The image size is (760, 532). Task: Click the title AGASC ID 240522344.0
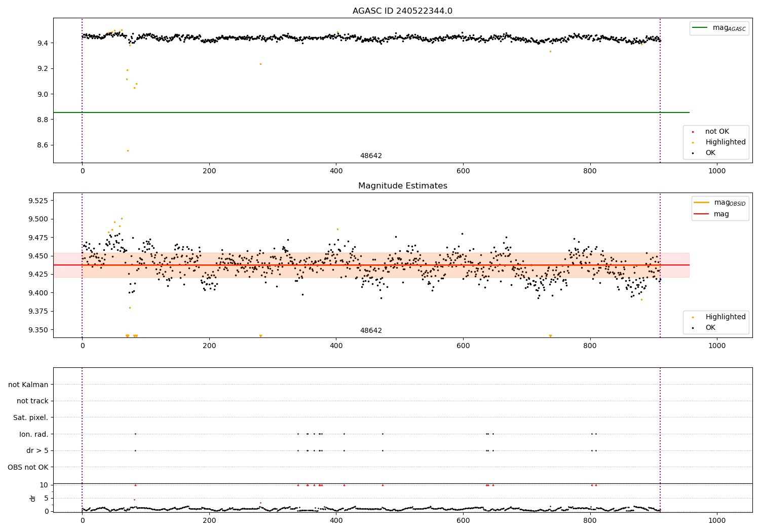coord(402,11)
